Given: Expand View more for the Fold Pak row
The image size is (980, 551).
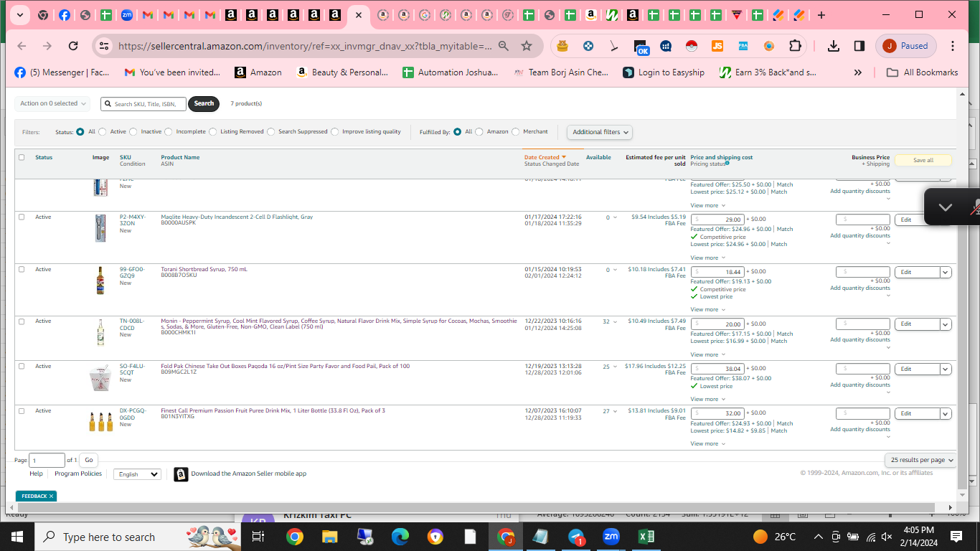Looking at the screenshot, I should point(707,399).
